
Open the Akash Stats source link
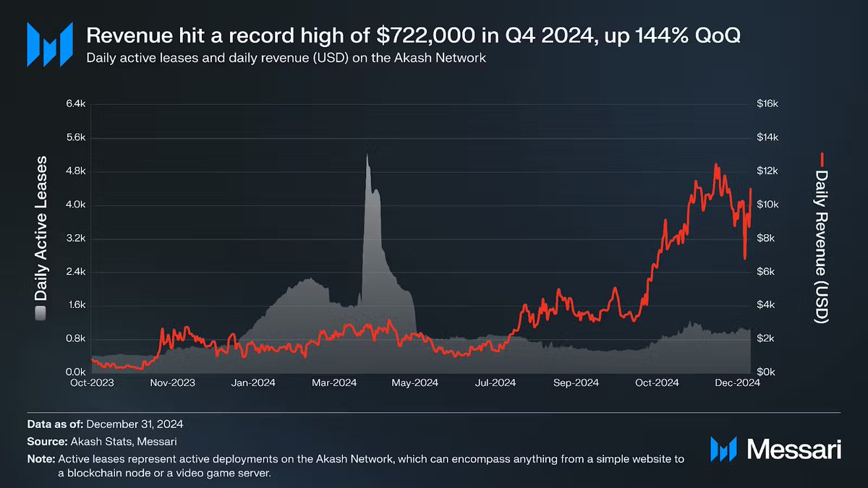[x=100, y=440]
